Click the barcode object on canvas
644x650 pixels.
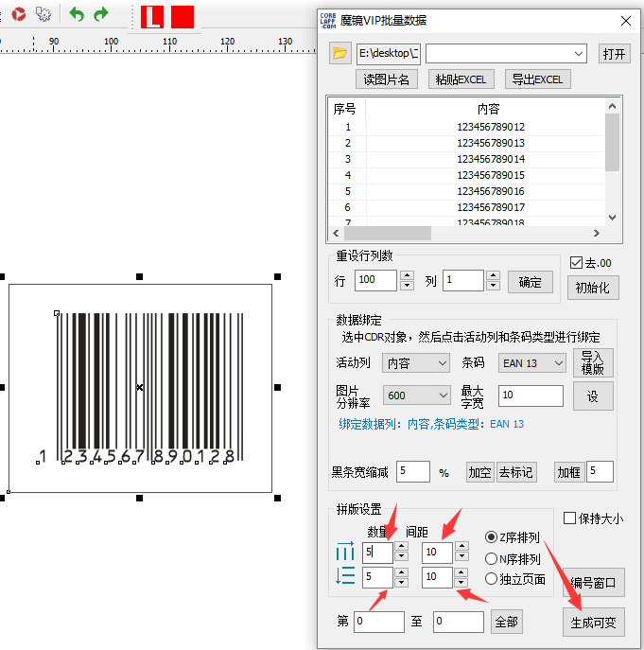coord(140,388)
